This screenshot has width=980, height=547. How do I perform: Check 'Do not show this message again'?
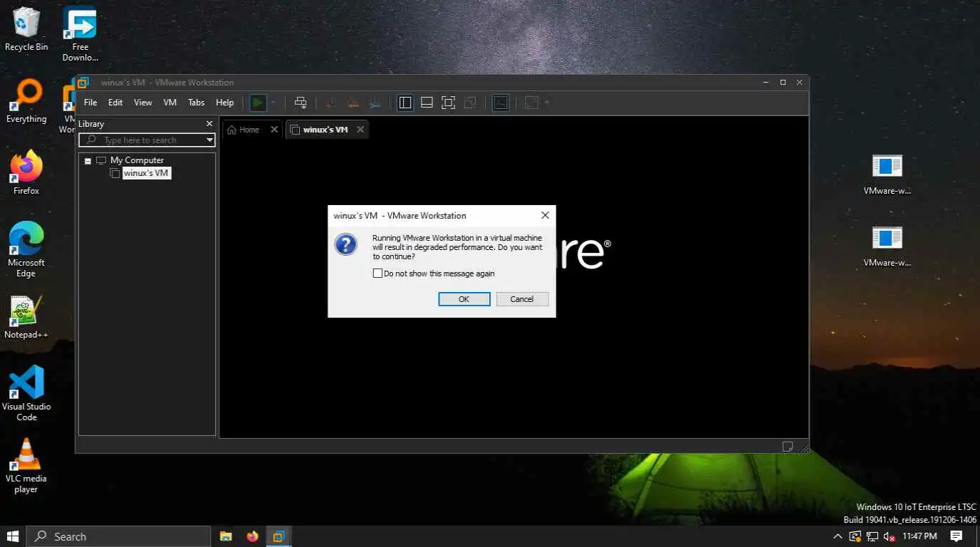click(x=377, y=273)
